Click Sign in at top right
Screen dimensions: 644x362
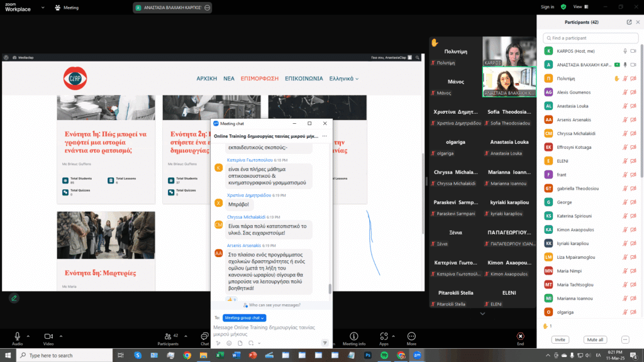[x=547, y=7]
